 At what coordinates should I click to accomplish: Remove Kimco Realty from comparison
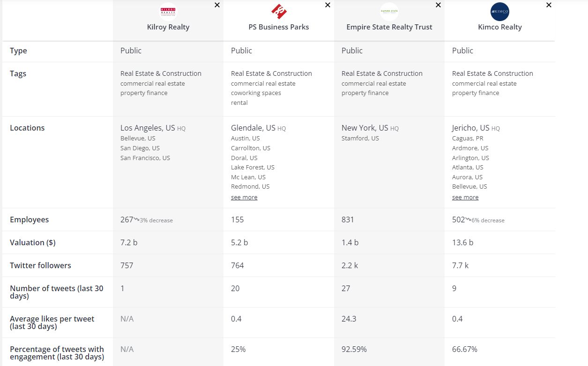click(x=549, y=5)
